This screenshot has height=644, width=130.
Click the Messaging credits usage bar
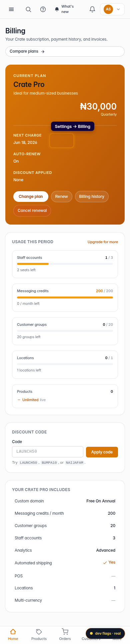coord(65,297)
